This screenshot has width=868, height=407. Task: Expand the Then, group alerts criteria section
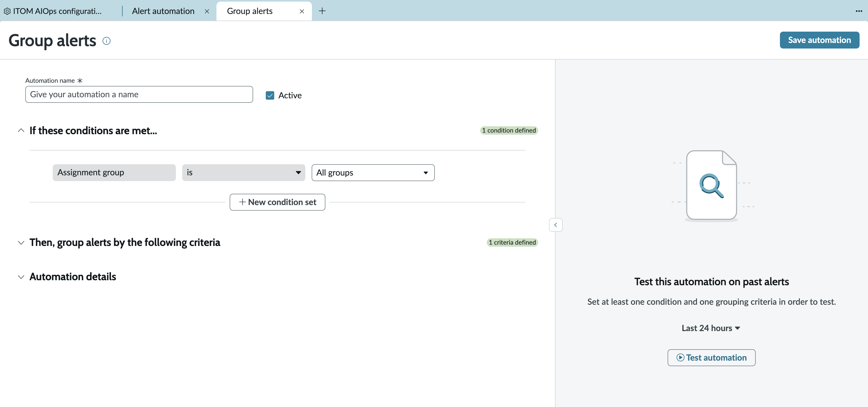click(x=21, y=243)
